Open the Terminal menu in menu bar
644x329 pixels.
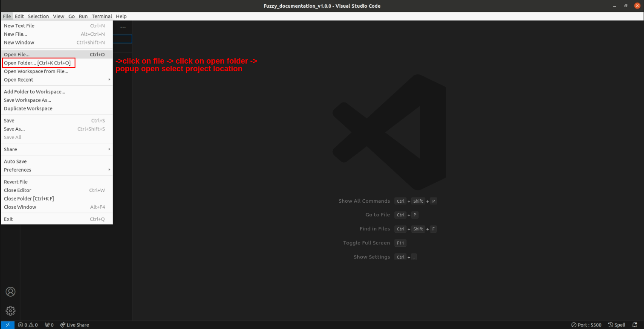pos(102,16)
